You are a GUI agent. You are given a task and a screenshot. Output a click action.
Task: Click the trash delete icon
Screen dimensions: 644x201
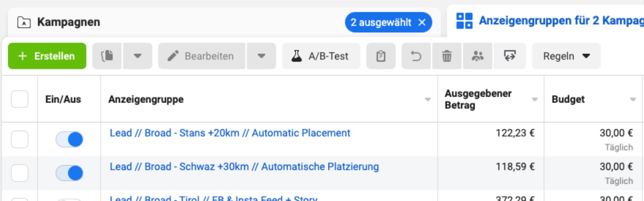pos(447,56)
